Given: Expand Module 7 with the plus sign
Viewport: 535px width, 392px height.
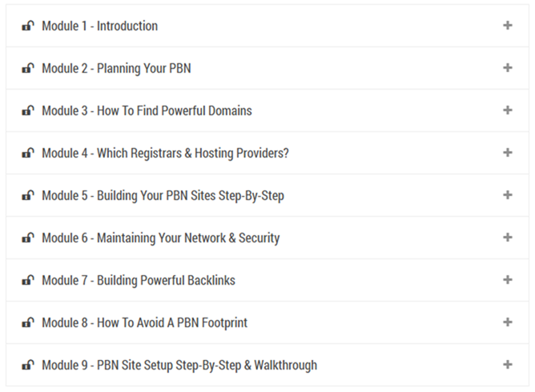Looking at the screenshot, I should coord(507,280).
